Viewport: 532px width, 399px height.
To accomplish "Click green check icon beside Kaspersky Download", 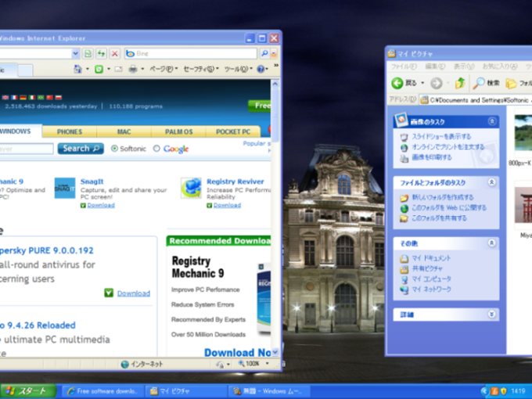I will tap(109, 293).
